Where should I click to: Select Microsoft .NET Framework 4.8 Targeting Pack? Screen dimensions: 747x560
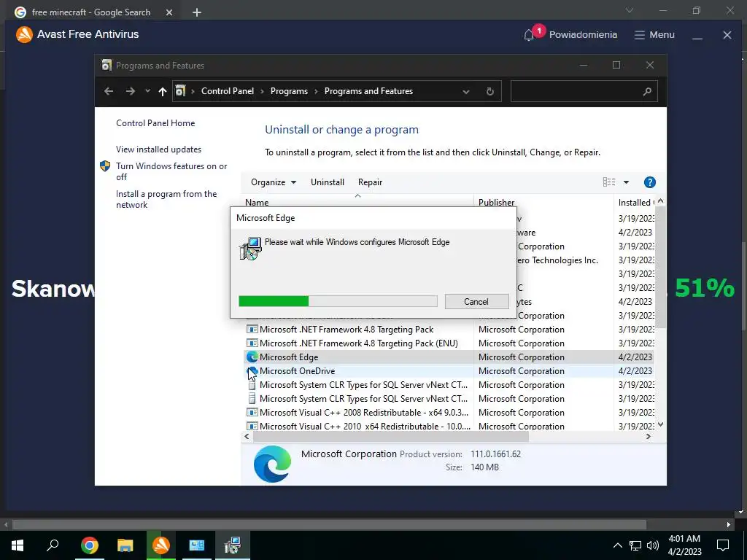[x=347, y=330]
